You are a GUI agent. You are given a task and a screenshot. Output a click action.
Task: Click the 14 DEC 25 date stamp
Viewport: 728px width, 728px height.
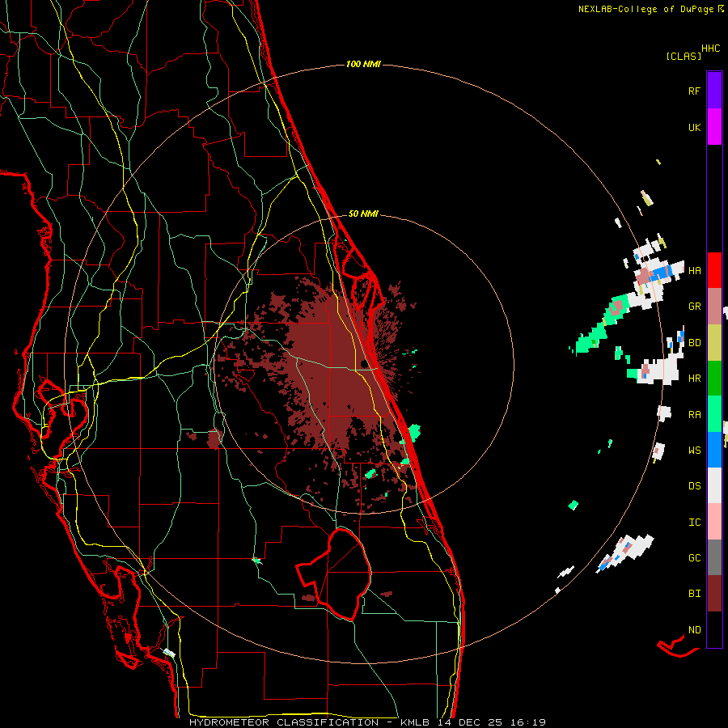tap(470, 722)
